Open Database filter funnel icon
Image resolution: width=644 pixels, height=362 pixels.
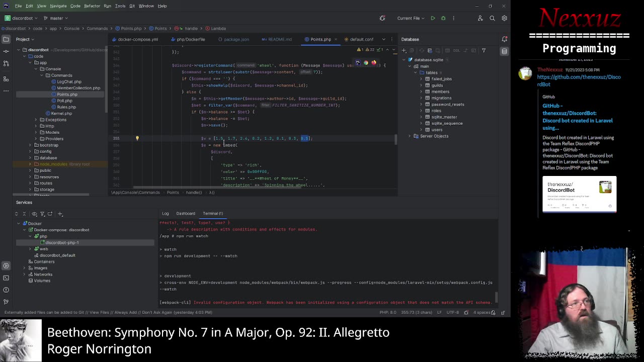click(484, 50)
